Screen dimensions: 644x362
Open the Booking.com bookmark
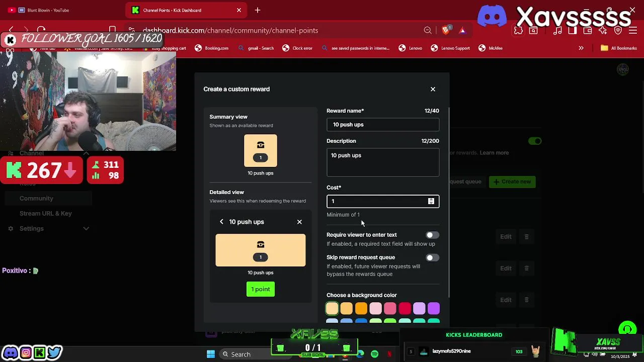pyautogui.click(x=211, y=48)
